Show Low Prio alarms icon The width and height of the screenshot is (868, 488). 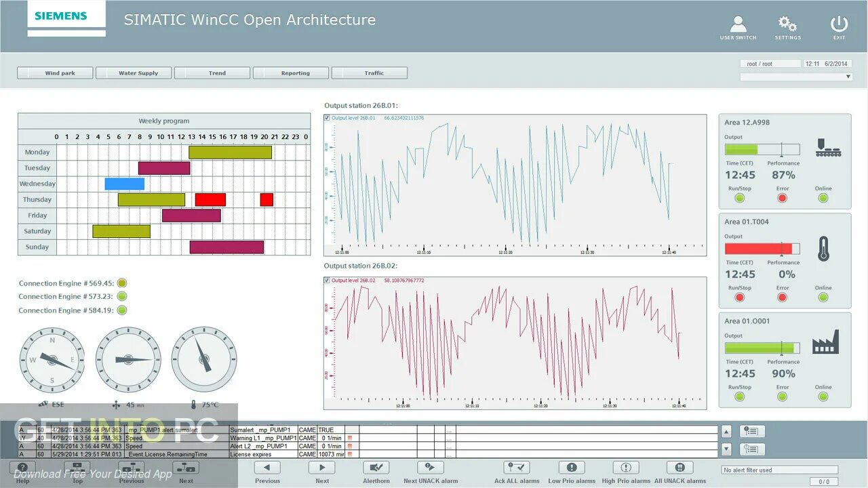coord(571,468)
